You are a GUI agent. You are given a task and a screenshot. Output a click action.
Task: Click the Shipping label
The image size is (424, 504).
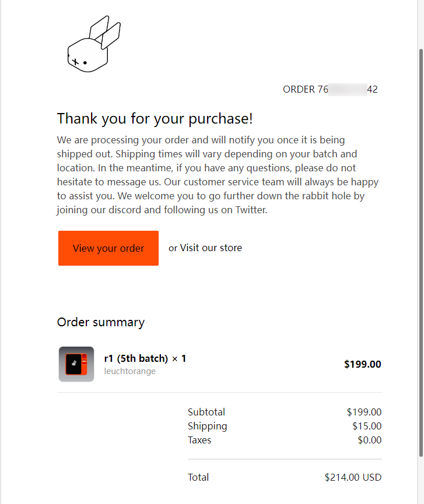(208, 426)
